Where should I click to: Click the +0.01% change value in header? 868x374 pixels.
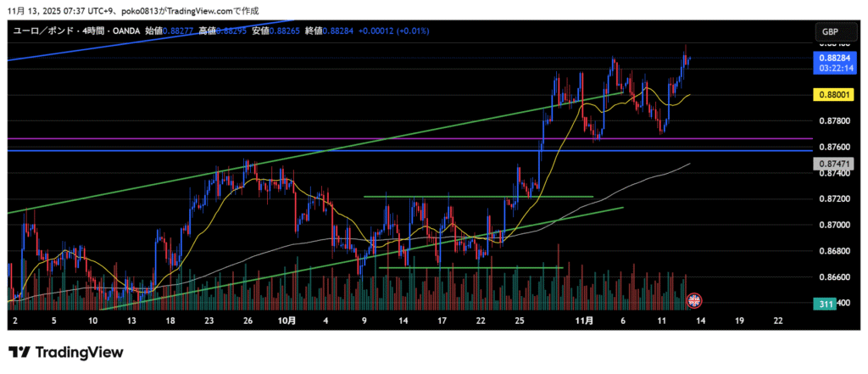(x=411, y=31)
